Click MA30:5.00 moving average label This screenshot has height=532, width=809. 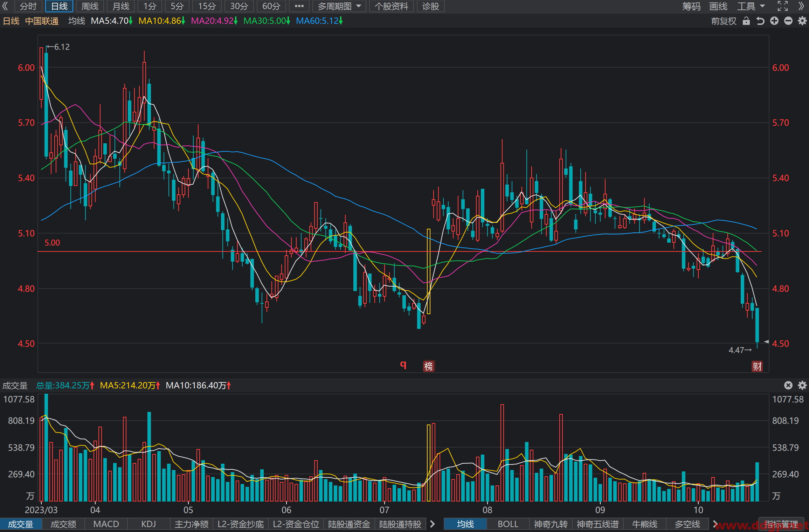(267, 21)
